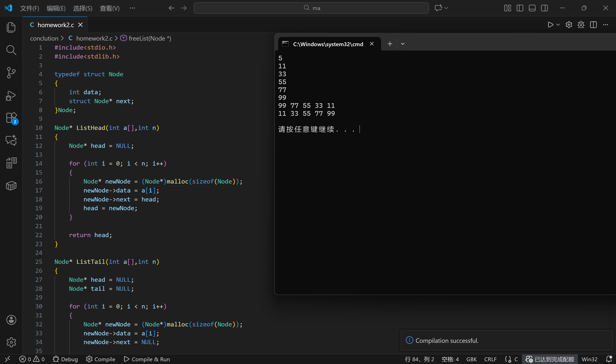Click the Split Editor Right icon
Viewport: 616px width, 364px height.
point(593,25)
